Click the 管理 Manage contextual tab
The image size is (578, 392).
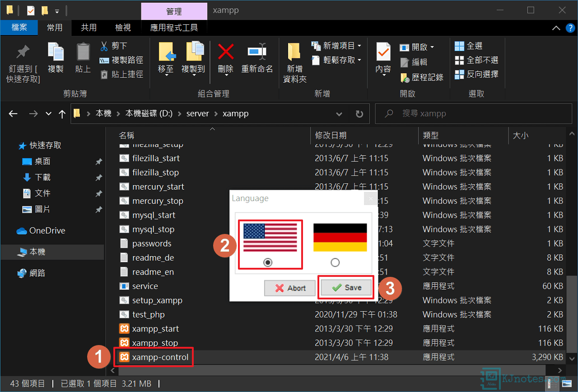[174, 11]
